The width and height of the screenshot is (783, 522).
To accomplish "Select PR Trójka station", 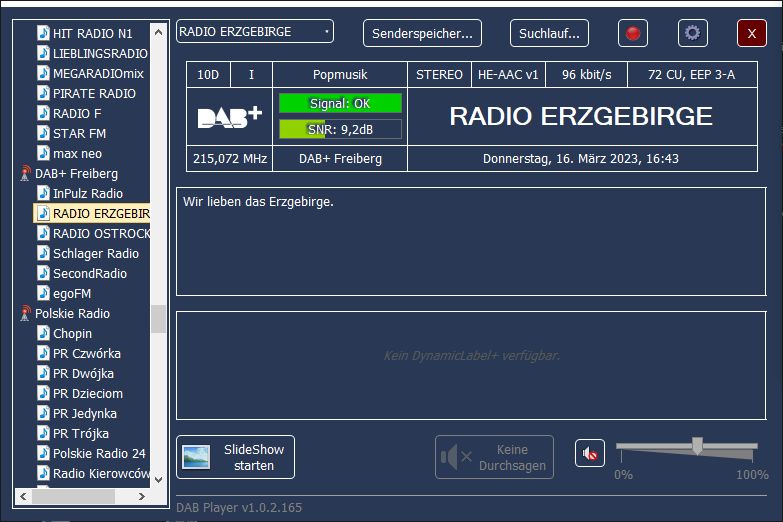I will pyautogui.click(x=81, y=433).
